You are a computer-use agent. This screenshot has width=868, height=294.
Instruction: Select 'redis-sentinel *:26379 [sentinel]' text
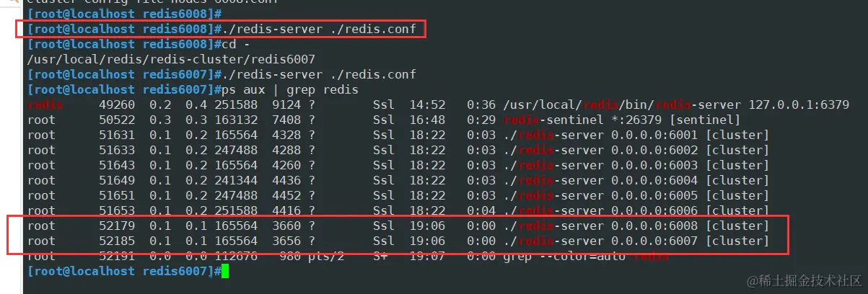click(622, 120)
